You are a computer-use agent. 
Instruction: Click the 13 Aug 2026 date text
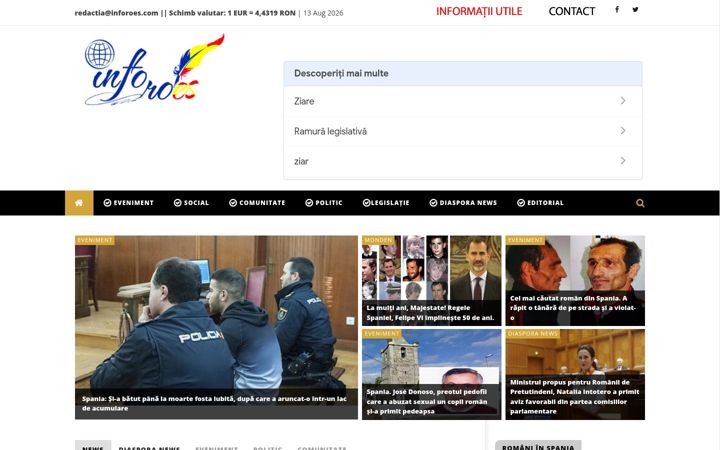coord(323,13)
